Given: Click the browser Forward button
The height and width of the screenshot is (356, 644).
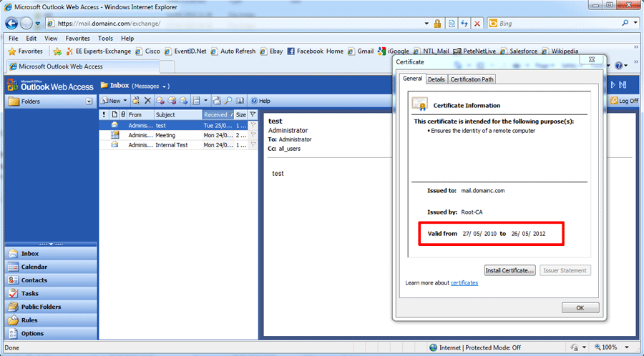Looking at the screenshot, I should click(x=26, y=24).
